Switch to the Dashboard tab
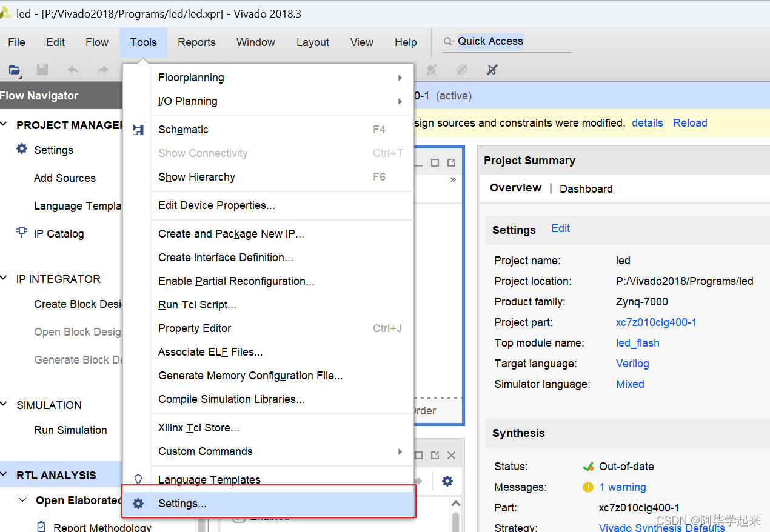The image size is (770, 532). (586, 189)
